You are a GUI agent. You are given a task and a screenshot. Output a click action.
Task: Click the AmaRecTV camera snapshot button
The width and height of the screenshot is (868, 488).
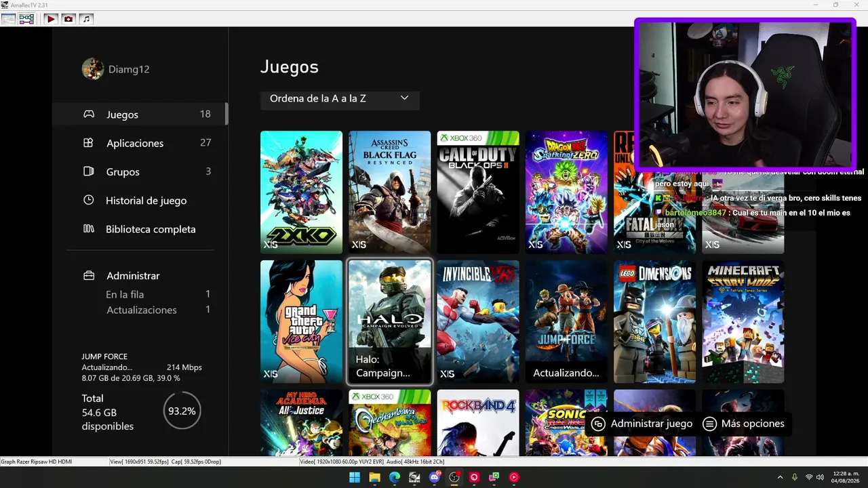[x=68, y=19]
